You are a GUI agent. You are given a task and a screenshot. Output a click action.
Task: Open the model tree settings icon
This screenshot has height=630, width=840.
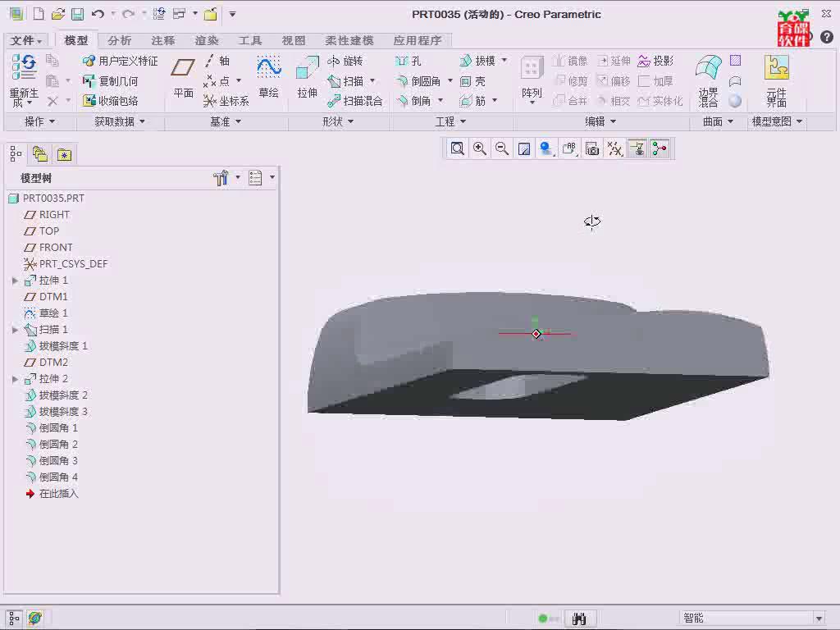tap(220, 177)
